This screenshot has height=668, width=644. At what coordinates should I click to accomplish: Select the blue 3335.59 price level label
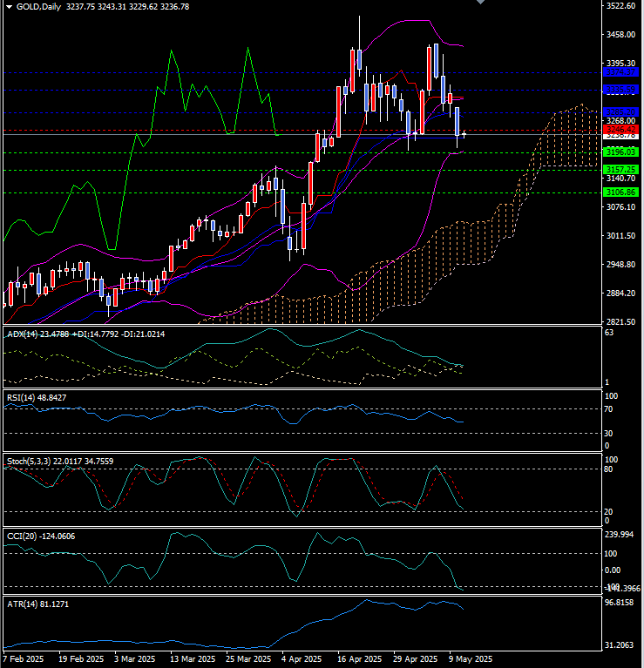tap(621, 90)
